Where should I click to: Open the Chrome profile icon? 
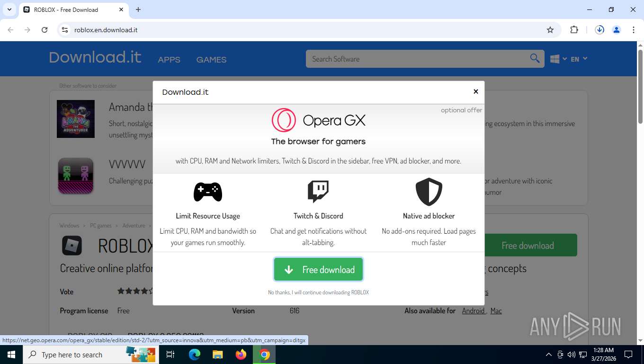617,30
